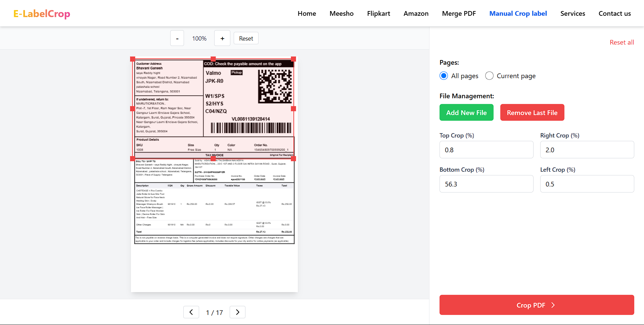Switch to the Current page option

click(x=489, y=76)
